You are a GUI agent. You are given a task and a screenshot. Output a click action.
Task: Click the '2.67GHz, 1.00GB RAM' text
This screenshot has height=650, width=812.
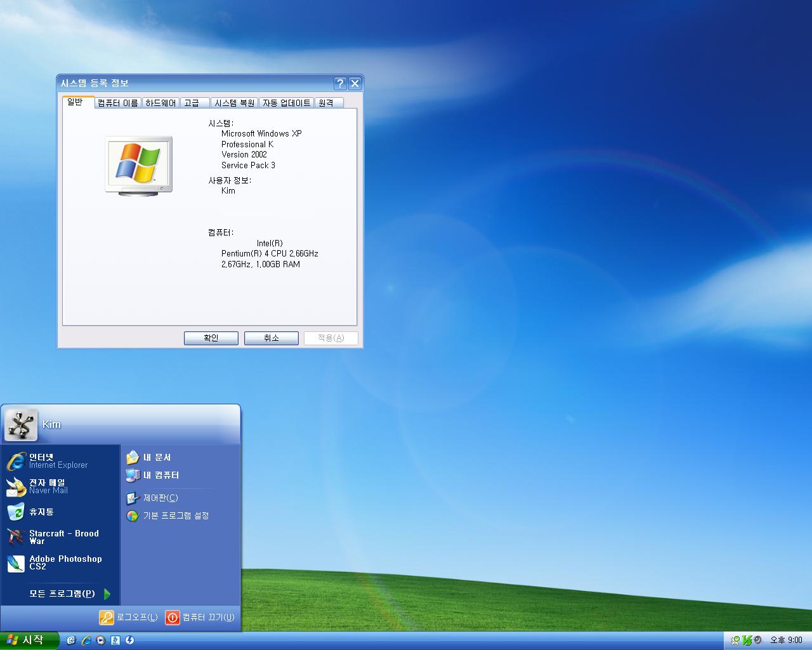pyautogui.click(x=261, y=264)
